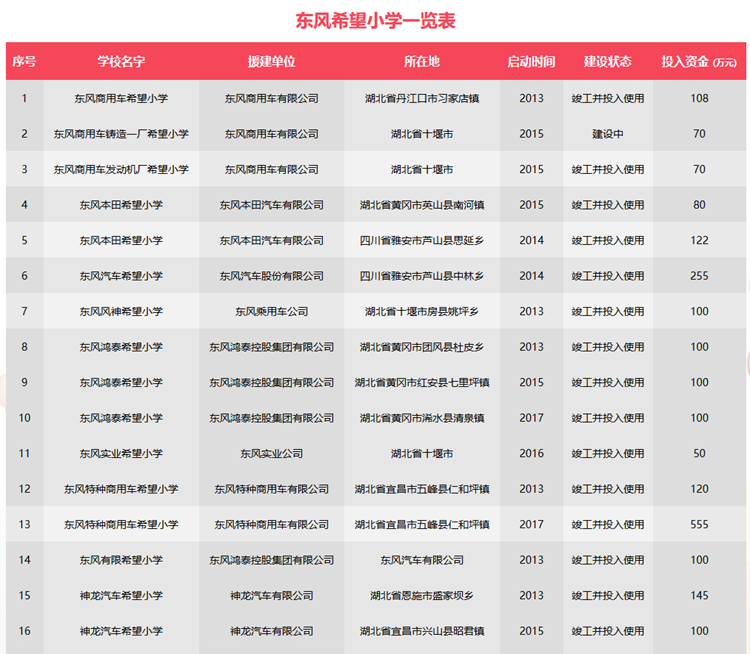Click 东风鸿泰控股集团有限公司 in row 8

pyautogui.click(x=272, y=347)
